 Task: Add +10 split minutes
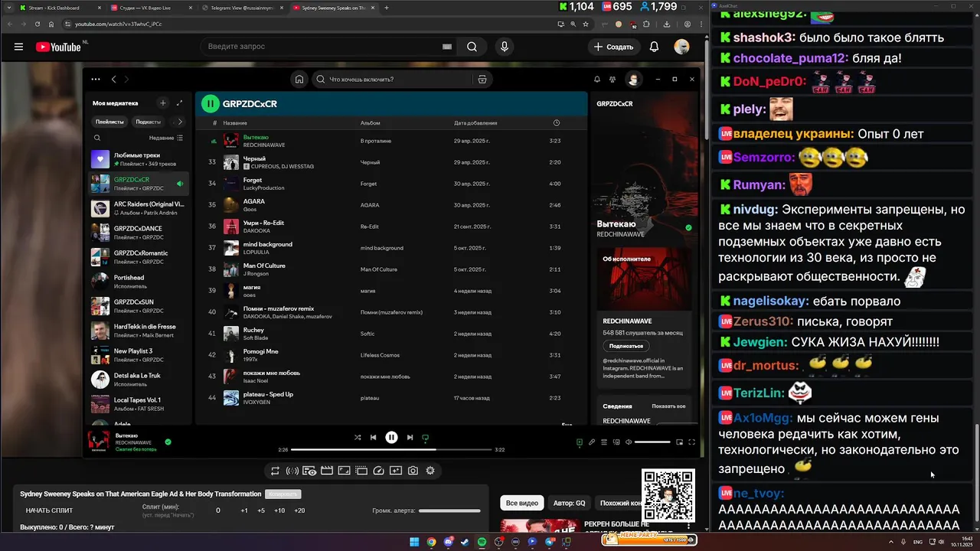[279, 510]
